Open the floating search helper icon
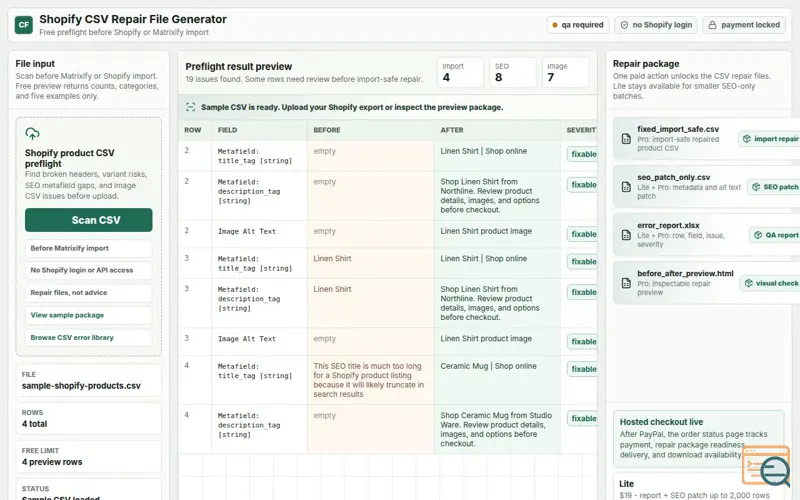 click(x=766, y=465)
